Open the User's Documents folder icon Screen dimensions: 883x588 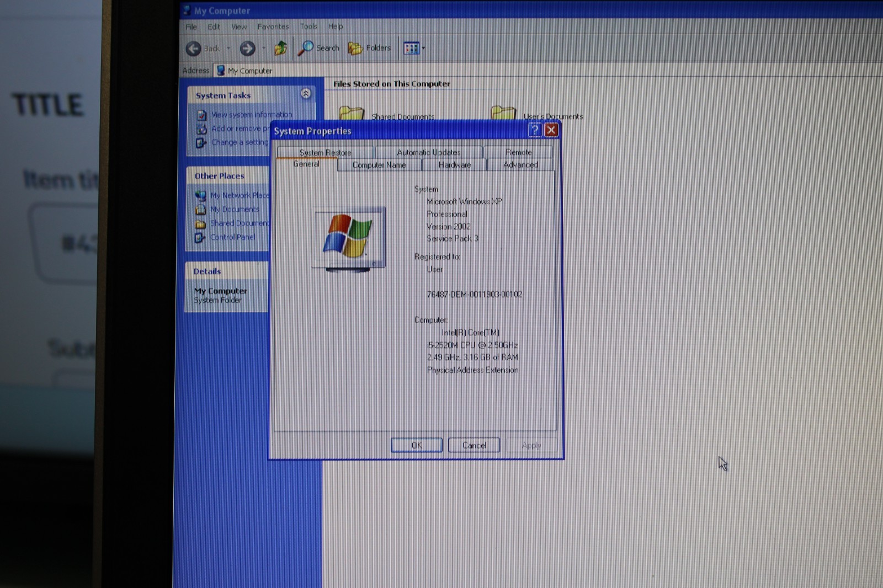pos(503,113)
